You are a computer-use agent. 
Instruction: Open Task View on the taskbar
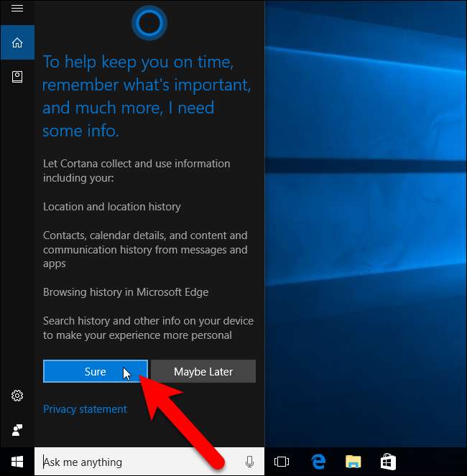(x=282, y=462)
